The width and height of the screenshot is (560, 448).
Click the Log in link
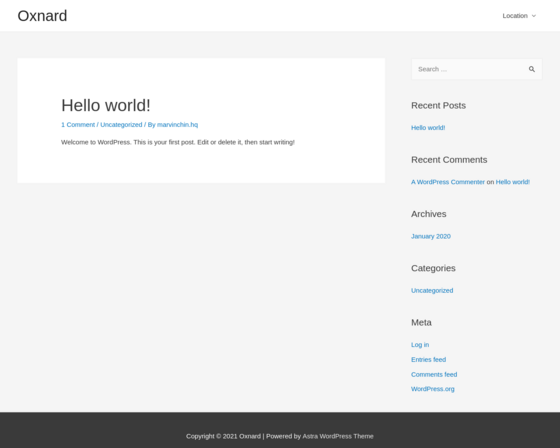pos(420,345)
